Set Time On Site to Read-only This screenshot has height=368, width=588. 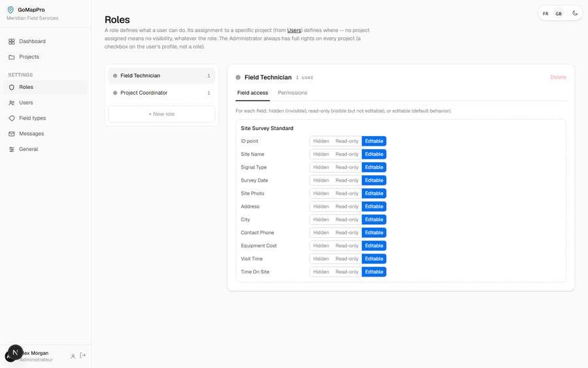coord(347,273)
